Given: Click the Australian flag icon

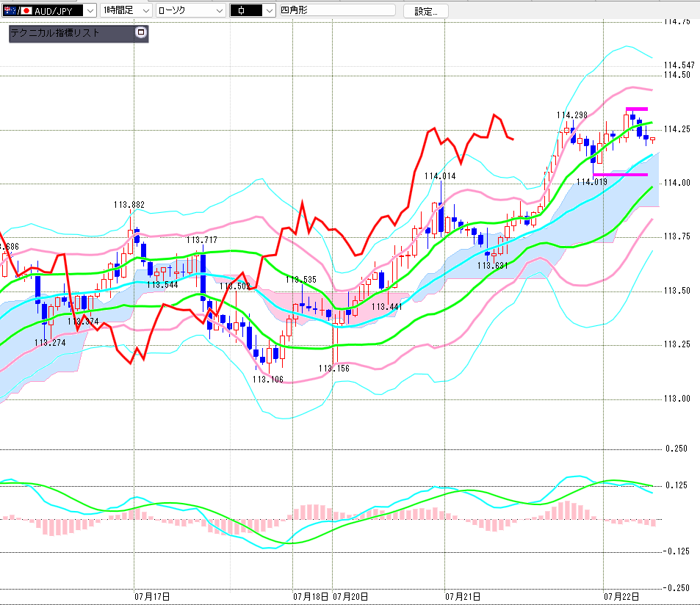Looking at the screenshot, I should [10, 11].
